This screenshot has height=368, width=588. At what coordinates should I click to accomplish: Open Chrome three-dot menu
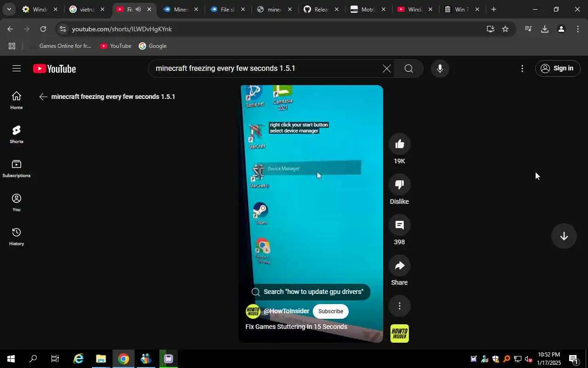click(578, 29)
